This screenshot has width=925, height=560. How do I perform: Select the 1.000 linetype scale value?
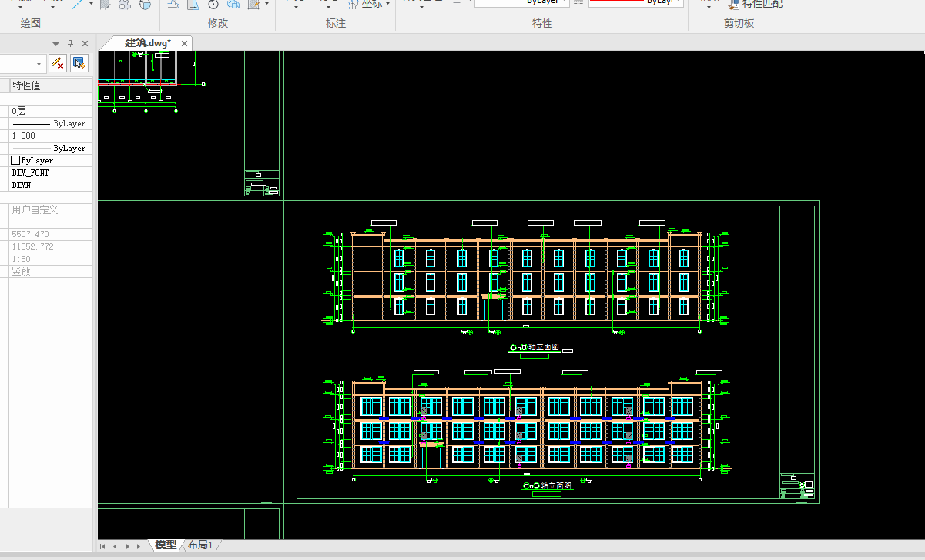tap(50, 136)
